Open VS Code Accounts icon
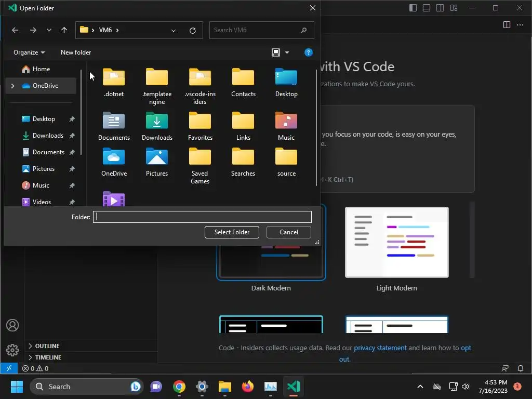Viewport: 532px width, 399px height. click(x=12, y=325)
